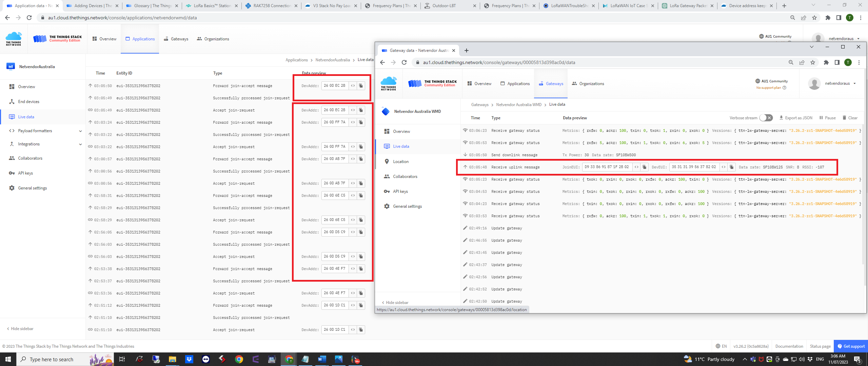This screenshot has width=868, height=366.
Task: Open the Documentation link in footer
Action: pyautogui.click(x=789, y=346)
